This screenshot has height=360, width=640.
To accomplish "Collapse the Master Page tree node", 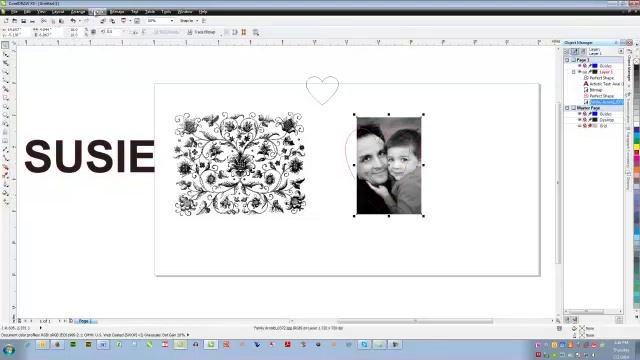I will 567,108.
